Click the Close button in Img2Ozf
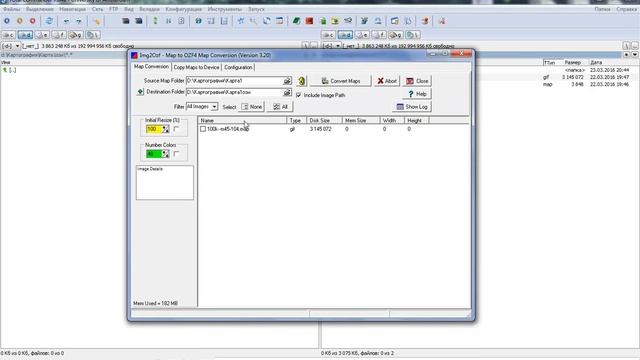Screen dimensions: 640x360 (417, 81)
